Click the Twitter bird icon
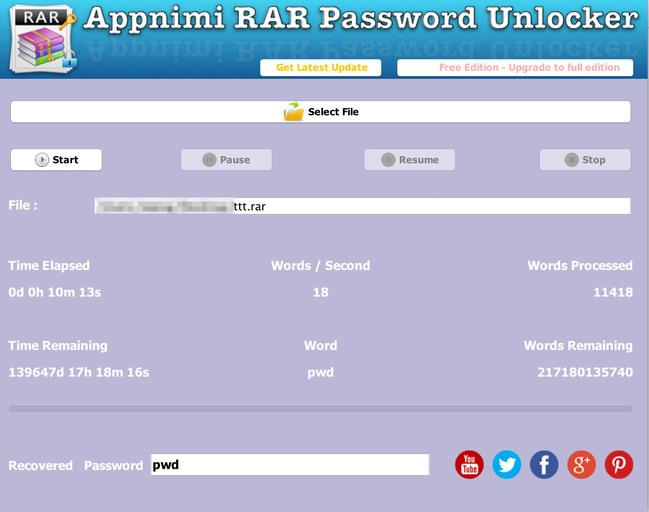This screenshot has height=512, width=649. 507,464
